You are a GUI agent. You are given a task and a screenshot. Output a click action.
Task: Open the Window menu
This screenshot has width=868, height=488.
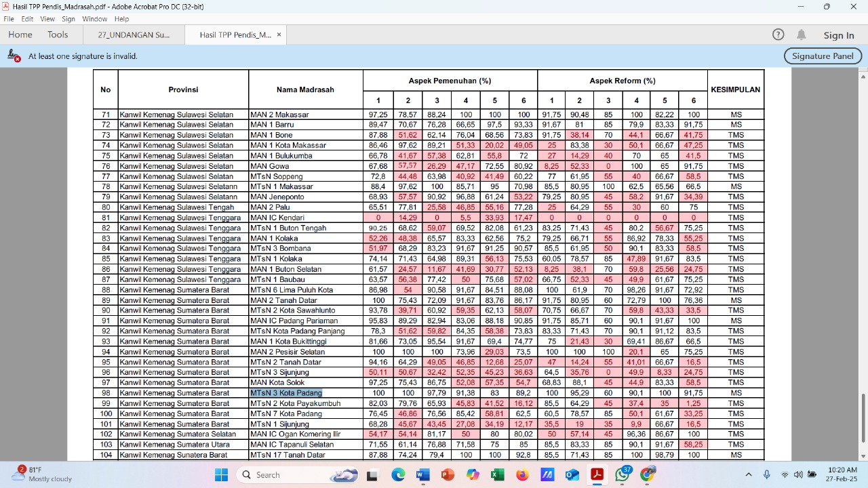click(x=95, y=19)
